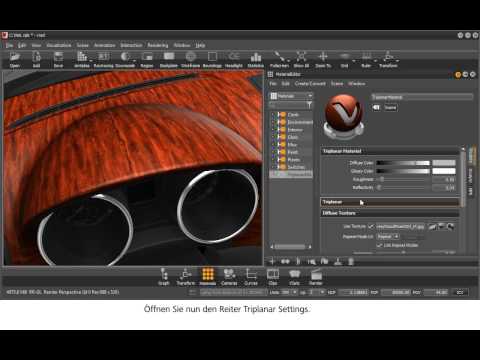This screenshot has height=360, width=480.
Task: Open Create/Convert menu in Material Editor
Action: coord(310,83)
